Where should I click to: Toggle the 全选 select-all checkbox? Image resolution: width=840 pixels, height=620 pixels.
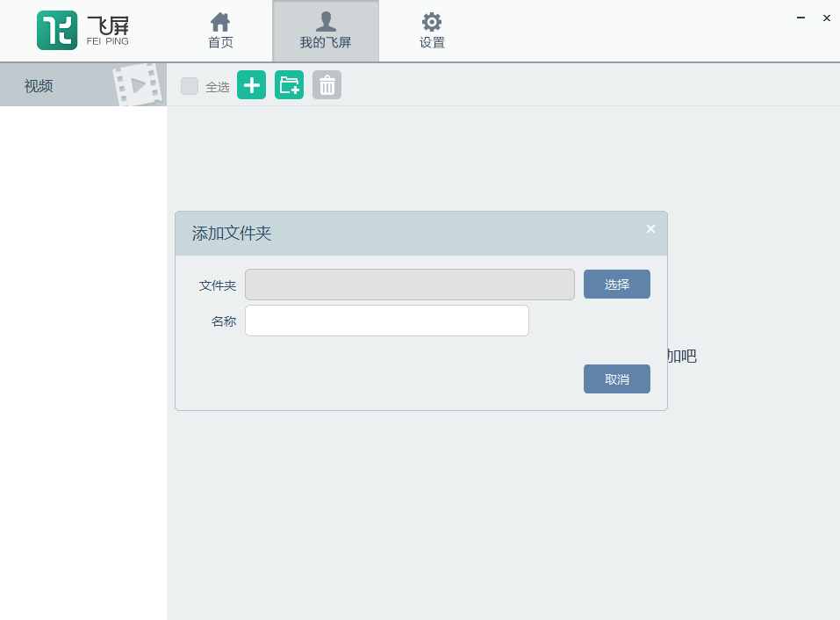(x=189, y=86)
